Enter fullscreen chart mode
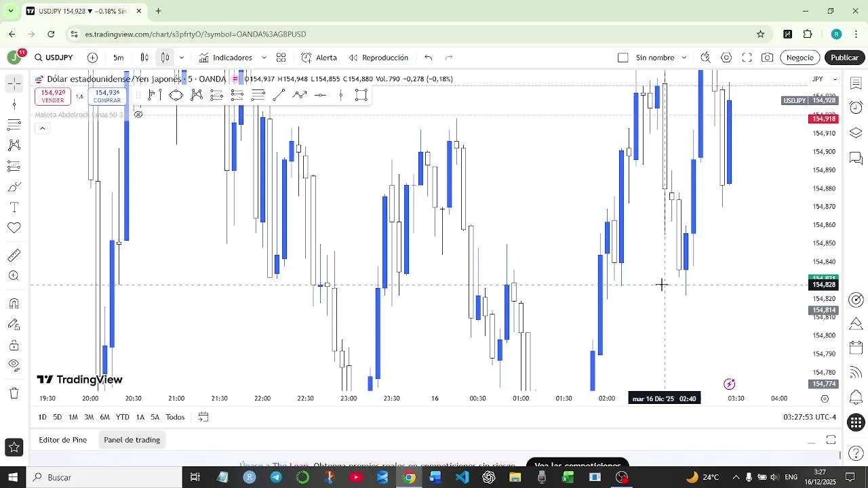This screenshot has height=488, width=868. coord(747,58)
